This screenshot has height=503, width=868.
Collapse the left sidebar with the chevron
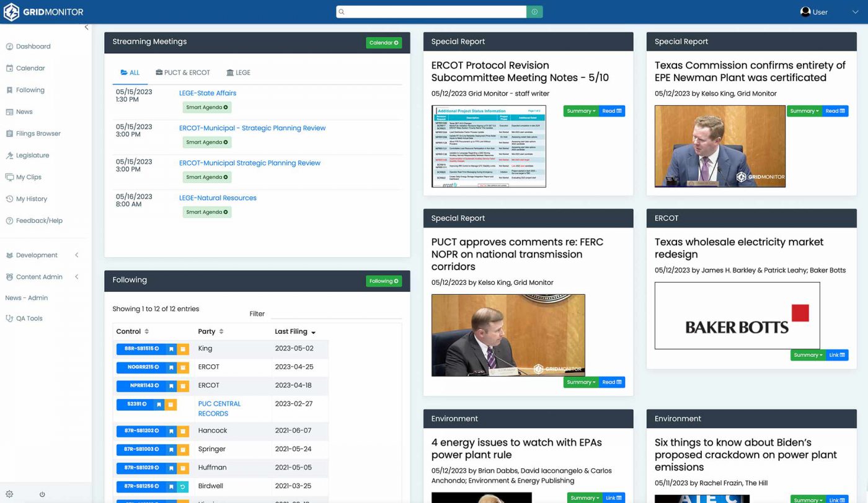pos(86,27)
